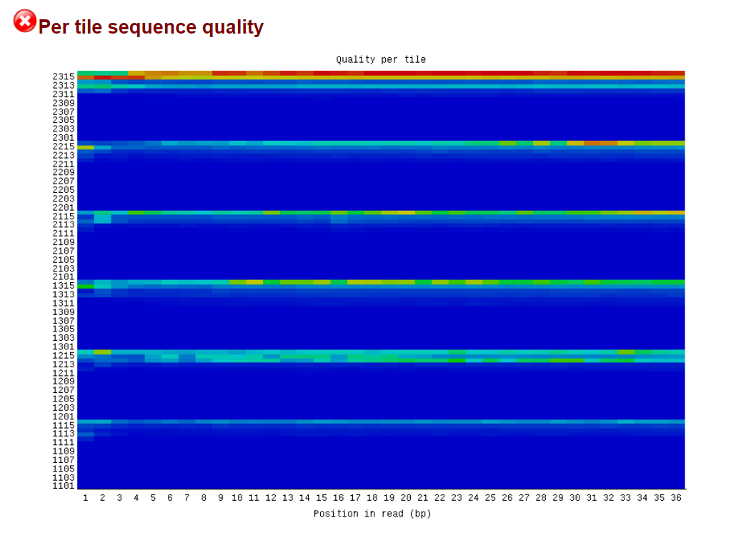
Task: Click position 1 on the x-axis
Action: [85, 498]
